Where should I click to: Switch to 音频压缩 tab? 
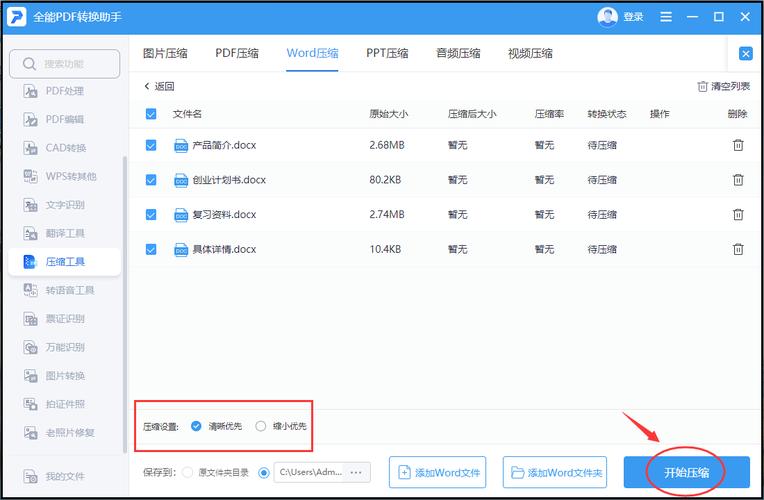coord(458,53)
